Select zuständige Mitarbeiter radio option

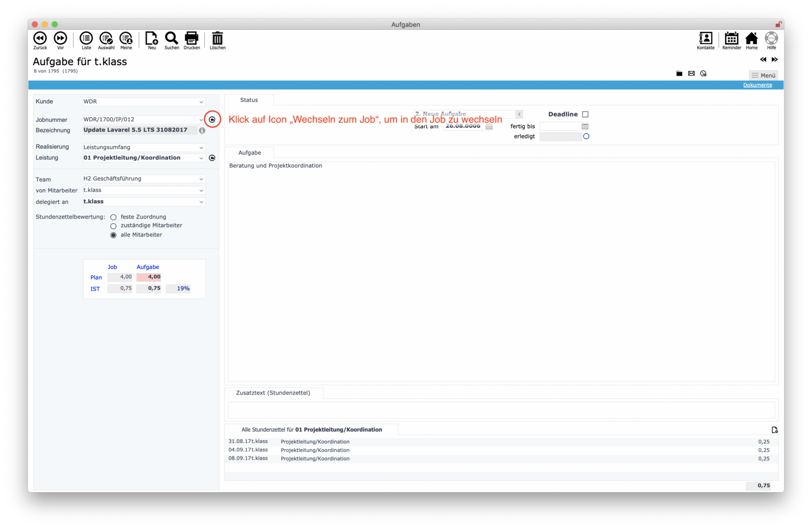click(114, 226)
